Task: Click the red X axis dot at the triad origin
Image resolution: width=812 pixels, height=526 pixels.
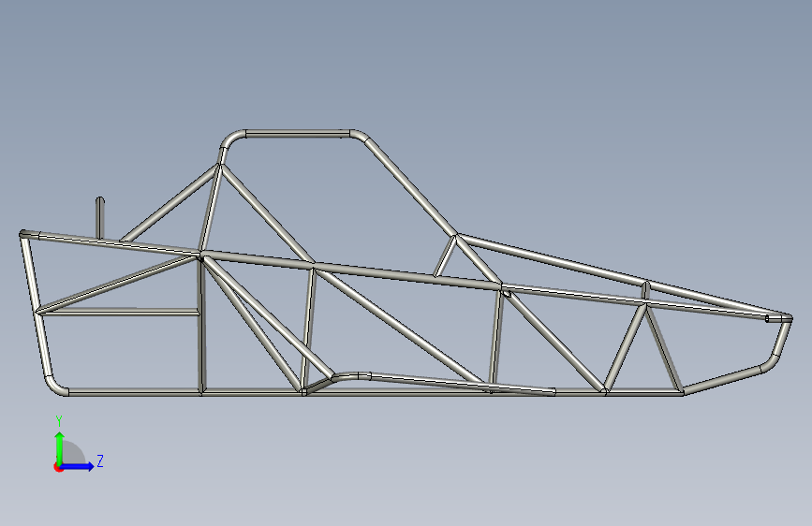Action: click(x=58, y=467)
